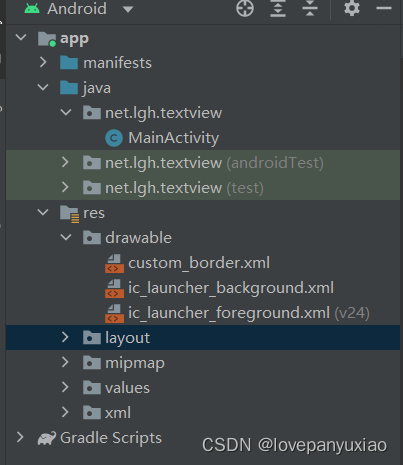Click the values folder icon
The image size is (403, 465).
(92, 388)
